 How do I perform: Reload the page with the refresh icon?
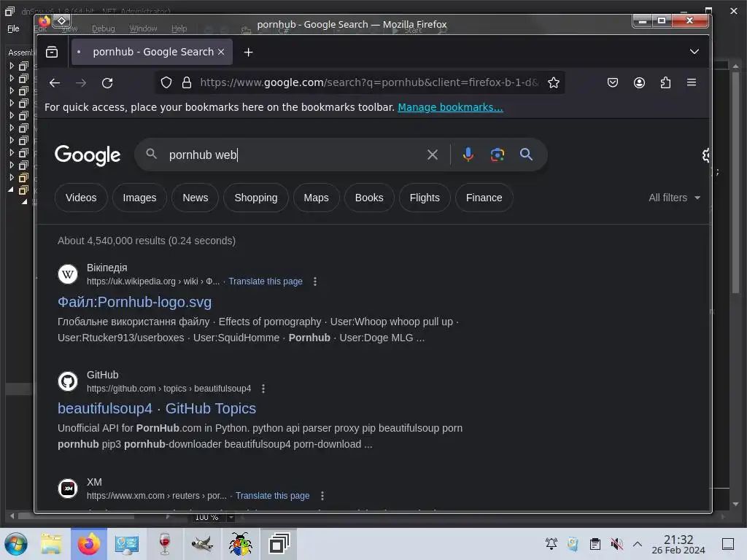108,83
